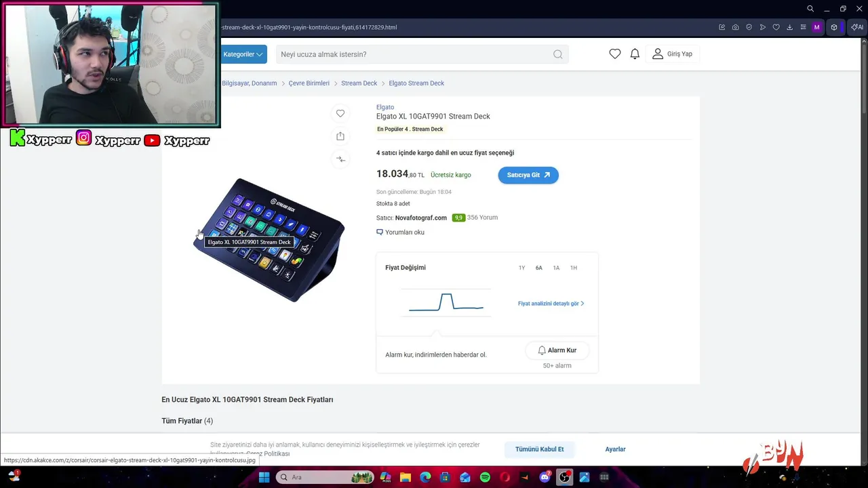The width and height of the screenshot is (868, 488).
Task: Open cookie Ayarlar settings
Action: tap(615, 449)
